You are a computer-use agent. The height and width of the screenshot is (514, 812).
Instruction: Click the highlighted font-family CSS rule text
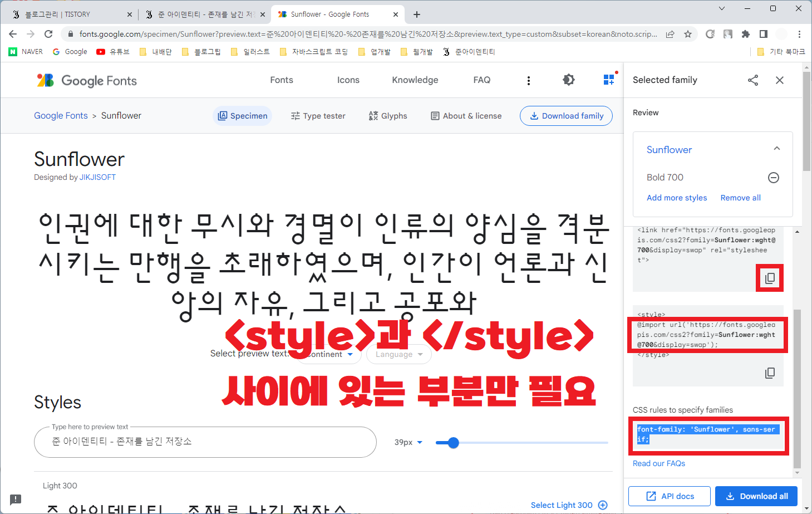pyautogui.click(x=708, y=434)
